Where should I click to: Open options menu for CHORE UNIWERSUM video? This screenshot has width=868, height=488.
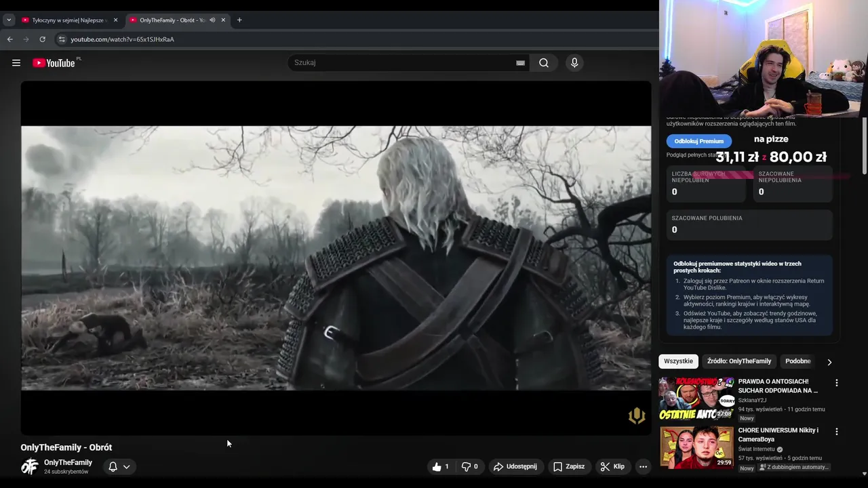(x=836, y=432)
